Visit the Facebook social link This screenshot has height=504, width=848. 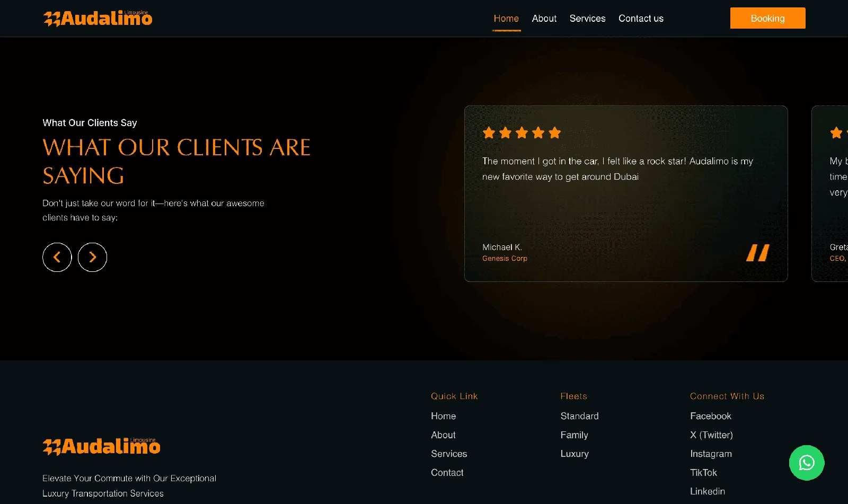pos(710,416)
